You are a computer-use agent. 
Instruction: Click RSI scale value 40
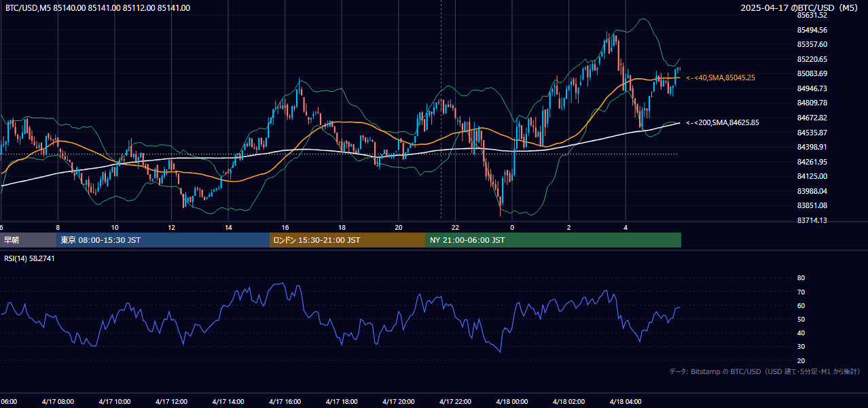coord(801,333)
